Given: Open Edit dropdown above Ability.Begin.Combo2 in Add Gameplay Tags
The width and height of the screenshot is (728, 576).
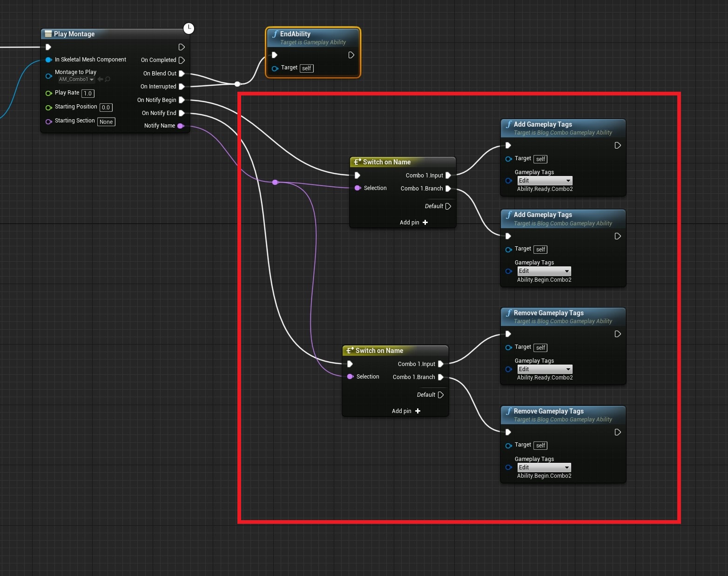Looking at the screenshot, I should tap(544, 271).
